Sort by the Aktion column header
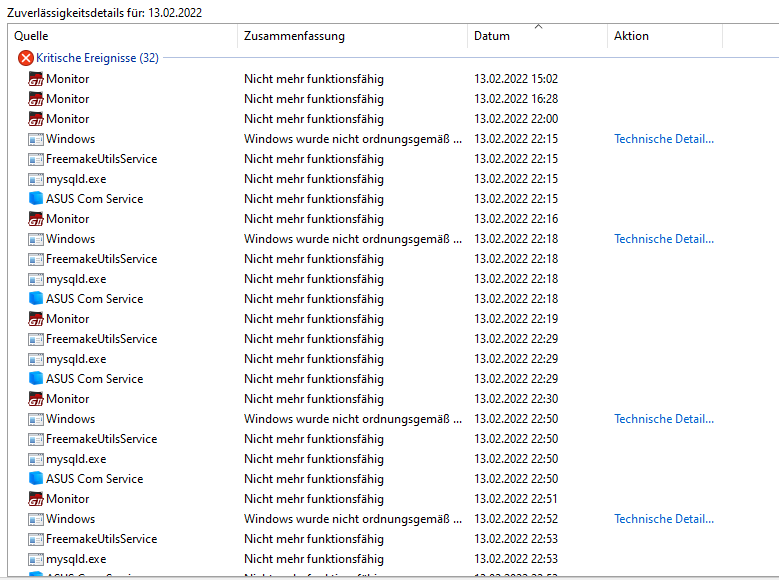 coord(665,36)
